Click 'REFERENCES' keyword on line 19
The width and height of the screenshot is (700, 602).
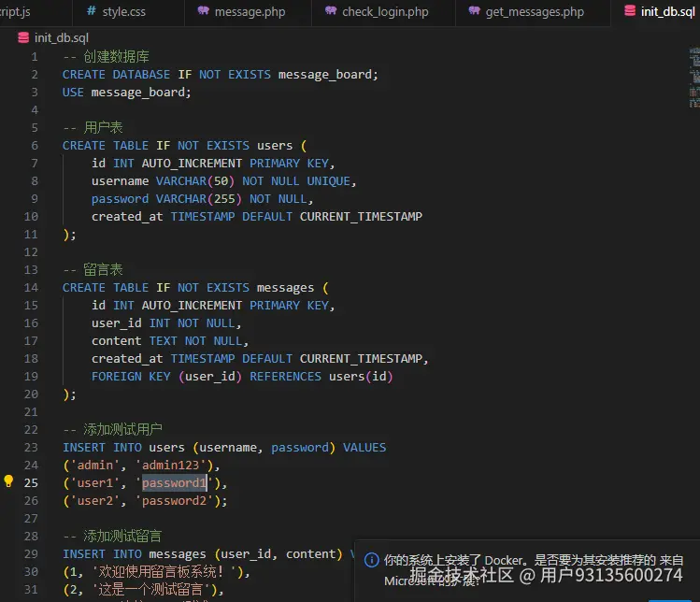(x=285, y=377)
